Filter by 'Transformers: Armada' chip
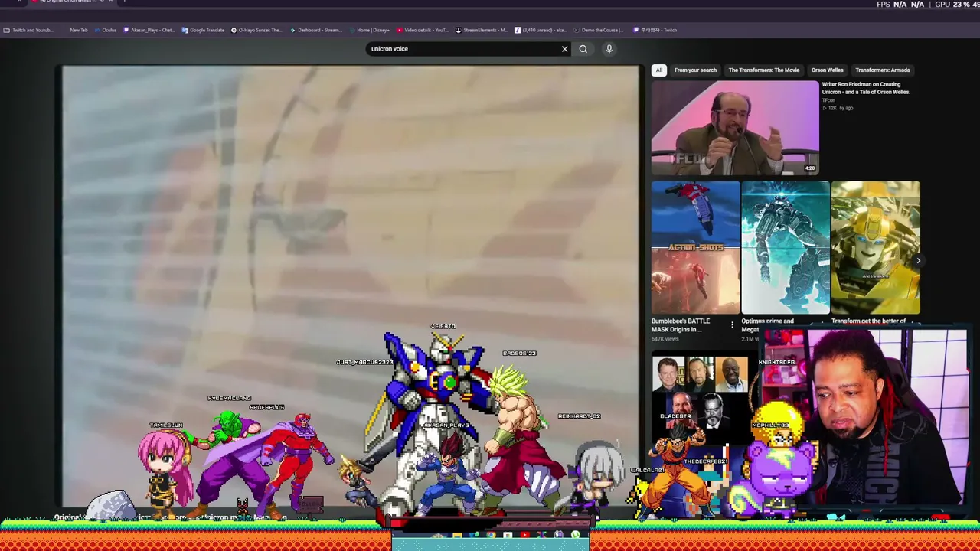The image size is (980, 551). pyautogui.click(x=883, y=70)
